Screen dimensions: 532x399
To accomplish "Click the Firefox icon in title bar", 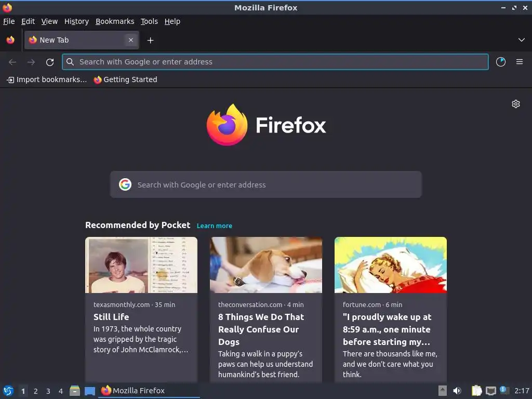I will [7, 7].
